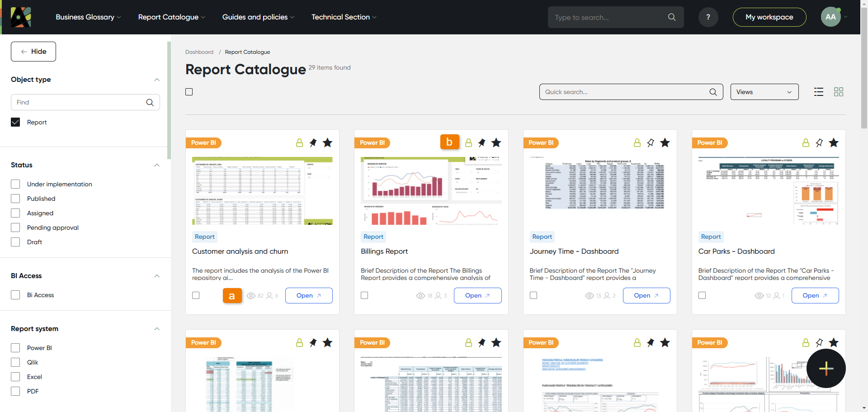Click lock icon on Customer analysis card

pyautogui.click(x=299, y=143)
